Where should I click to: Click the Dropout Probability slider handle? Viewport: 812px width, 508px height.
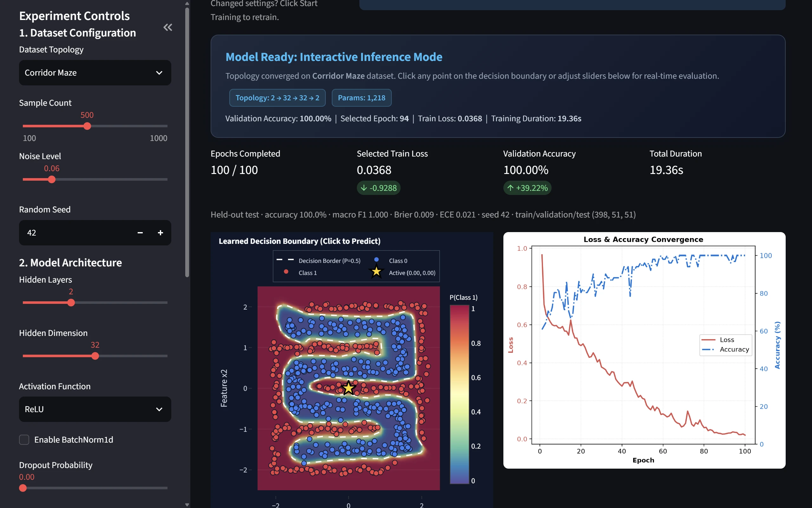pyautogui.click(x=23, y=488)
